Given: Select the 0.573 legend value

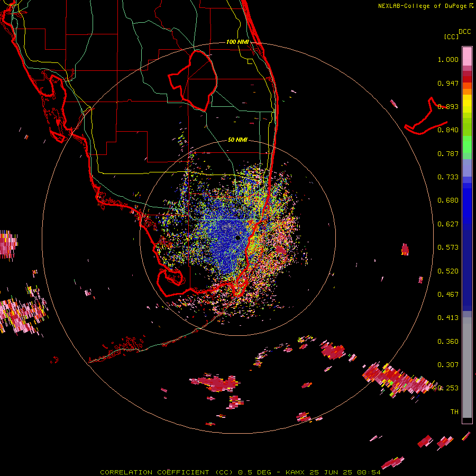Looking at the screenshot, I should (448, 248).
